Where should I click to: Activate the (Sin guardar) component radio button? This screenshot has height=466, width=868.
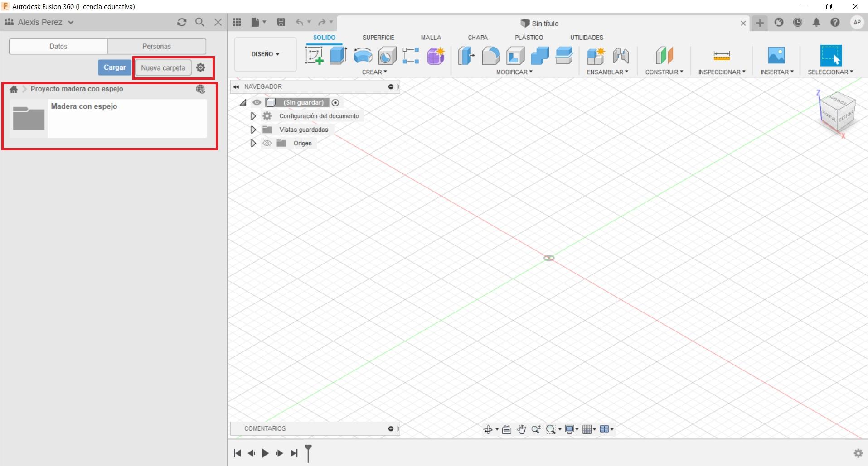click(x=335, y=103)
